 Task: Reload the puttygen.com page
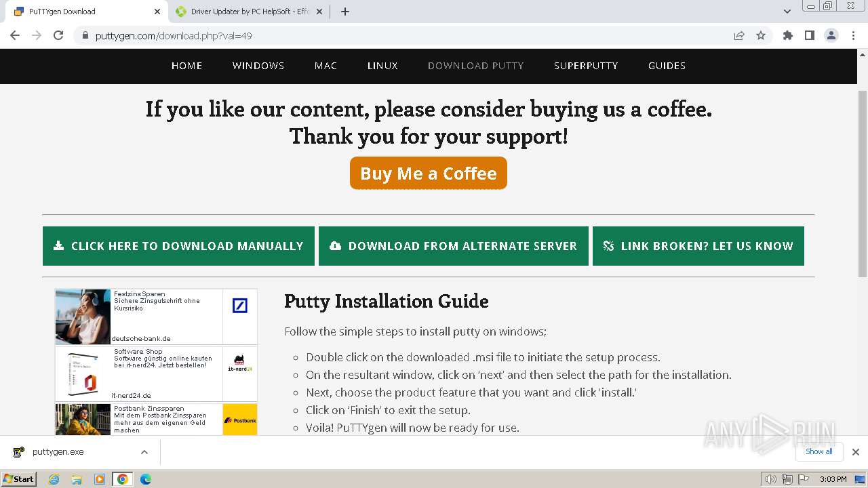pos(58,35)
